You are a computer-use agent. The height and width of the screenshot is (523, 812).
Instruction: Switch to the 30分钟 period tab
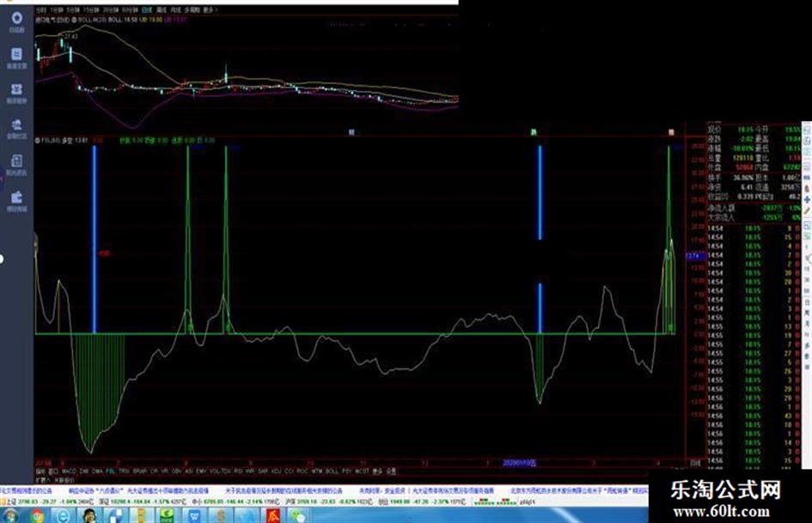coord(110,10)
